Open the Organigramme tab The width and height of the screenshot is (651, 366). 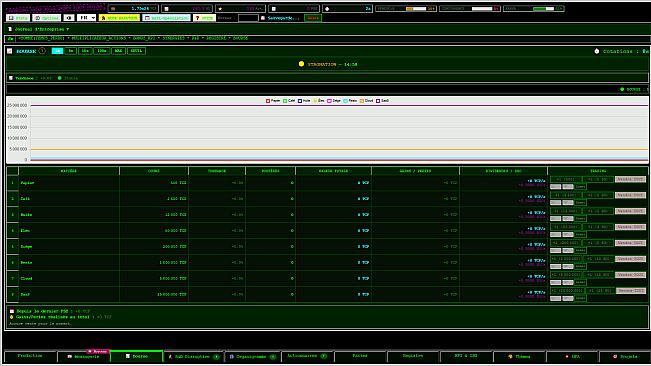point(252,356)
